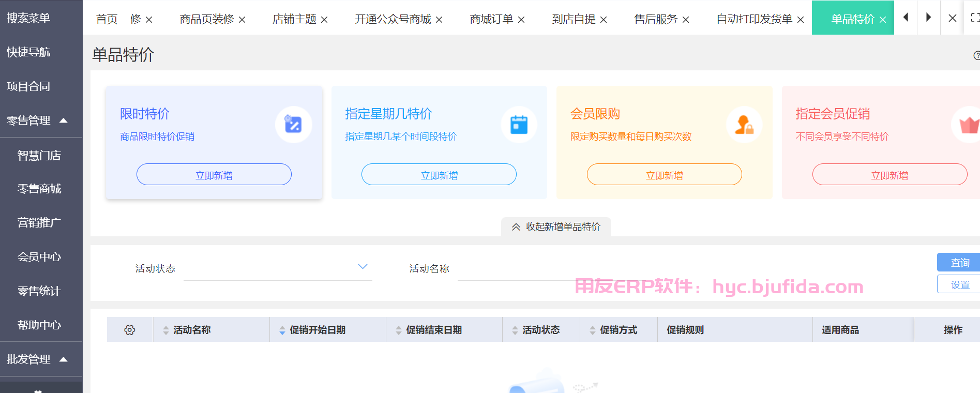Switch to 商城订单 tab

click(491, 19)
